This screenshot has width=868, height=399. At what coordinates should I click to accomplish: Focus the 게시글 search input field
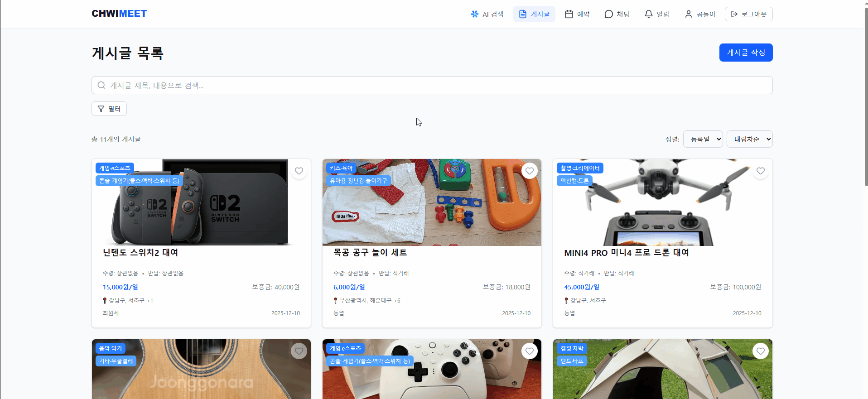pyautogui.click(x=432, y=85)
